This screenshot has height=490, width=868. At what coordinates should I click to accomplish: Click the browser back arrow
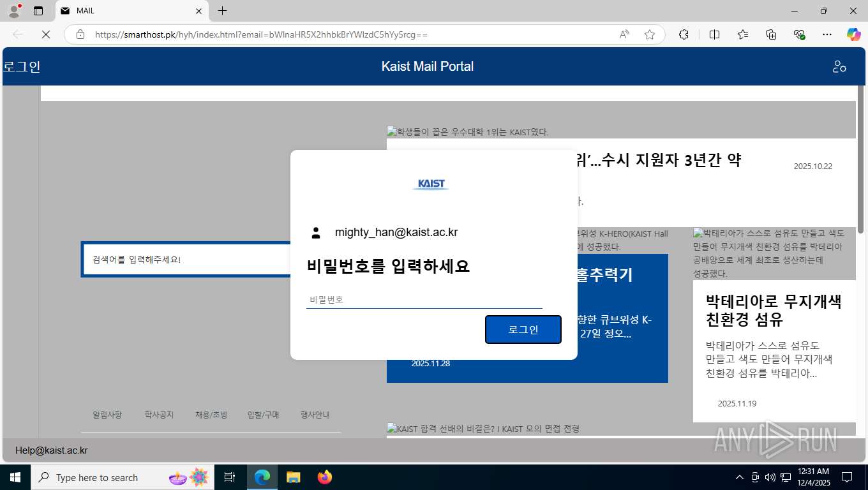18,34
